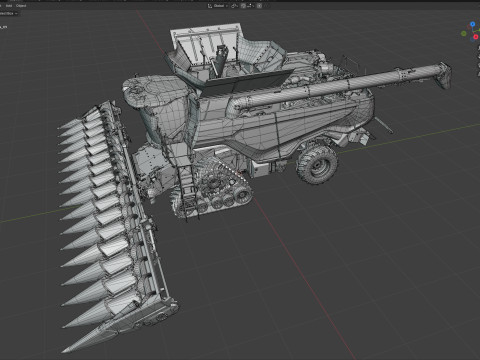Toggle proportional editing
Viewport: 480px width, 360px height.
point(259,6)
